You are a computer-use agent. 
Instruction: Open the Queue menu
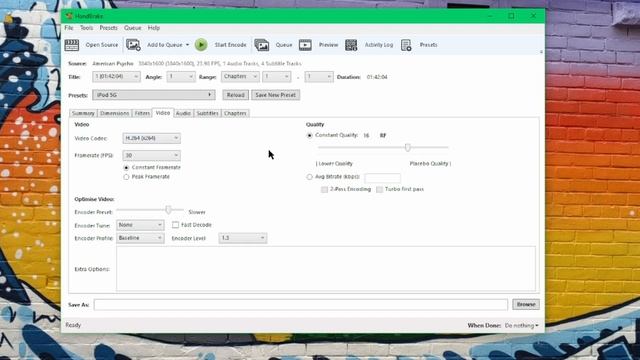pos(133,28)
